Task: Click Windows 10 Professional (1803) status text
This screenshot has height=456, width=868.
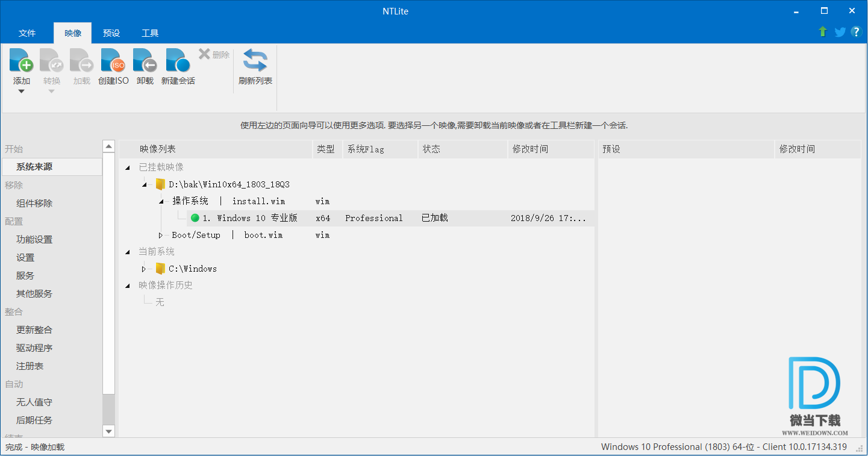Action: tap(724, 447)
